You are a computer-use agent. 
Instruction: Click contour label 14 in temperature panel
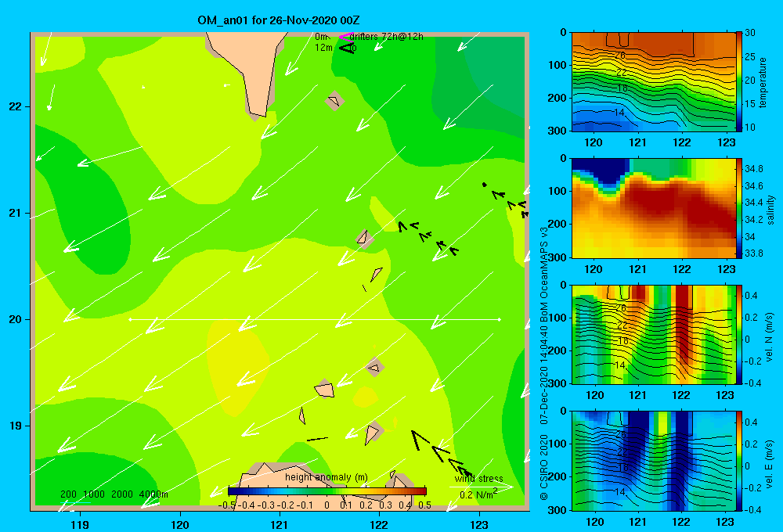(x=619, y=113)
